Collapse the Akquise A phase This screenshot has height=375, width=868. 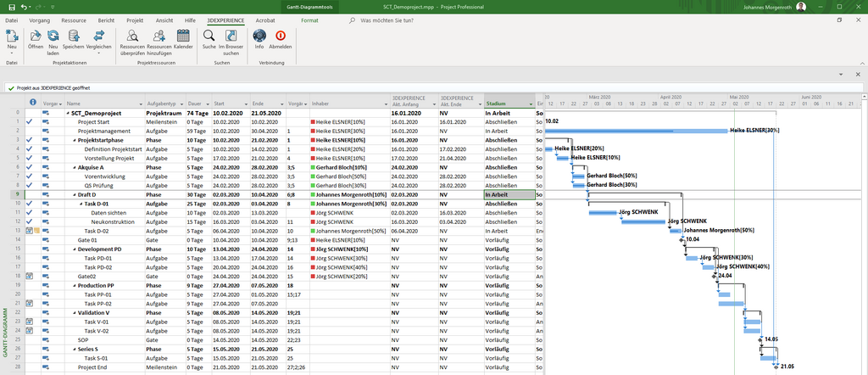(x=75, y=167)
